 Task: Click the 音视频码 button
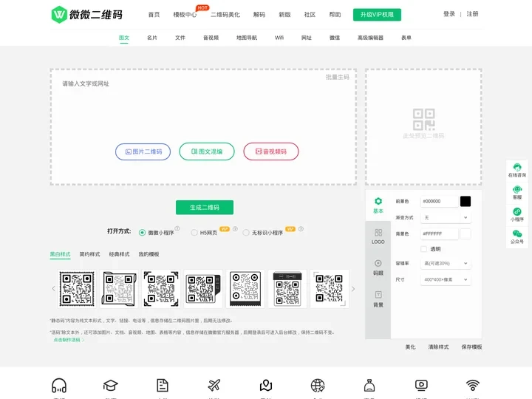(271, 151)
